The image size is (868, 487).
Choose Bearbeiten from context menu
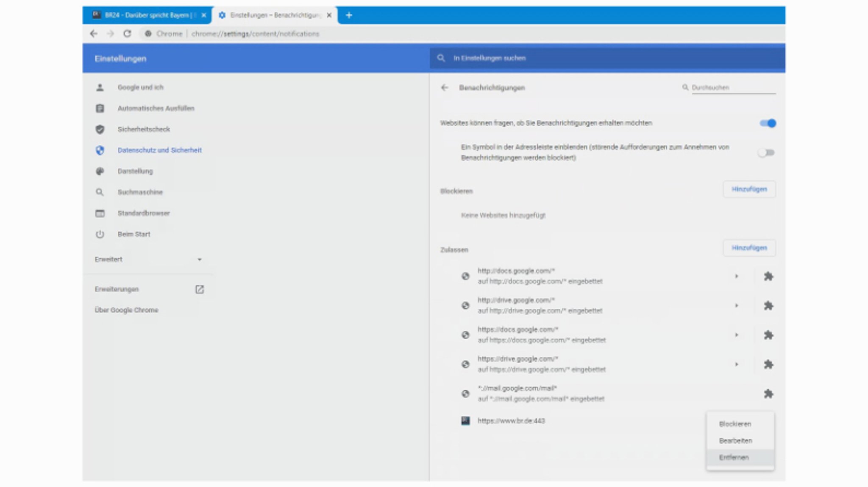[740, 441]
